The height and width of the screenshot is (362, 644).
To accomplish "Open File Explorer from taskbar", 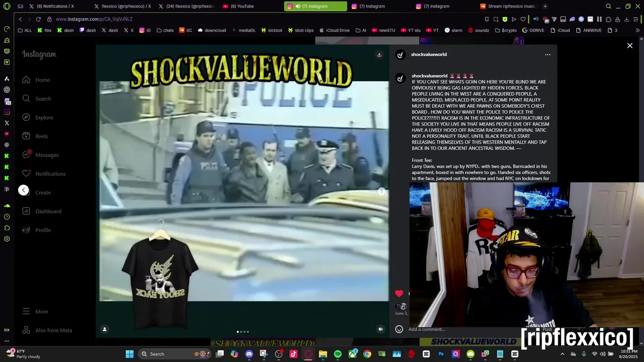I will click(323, 354).
